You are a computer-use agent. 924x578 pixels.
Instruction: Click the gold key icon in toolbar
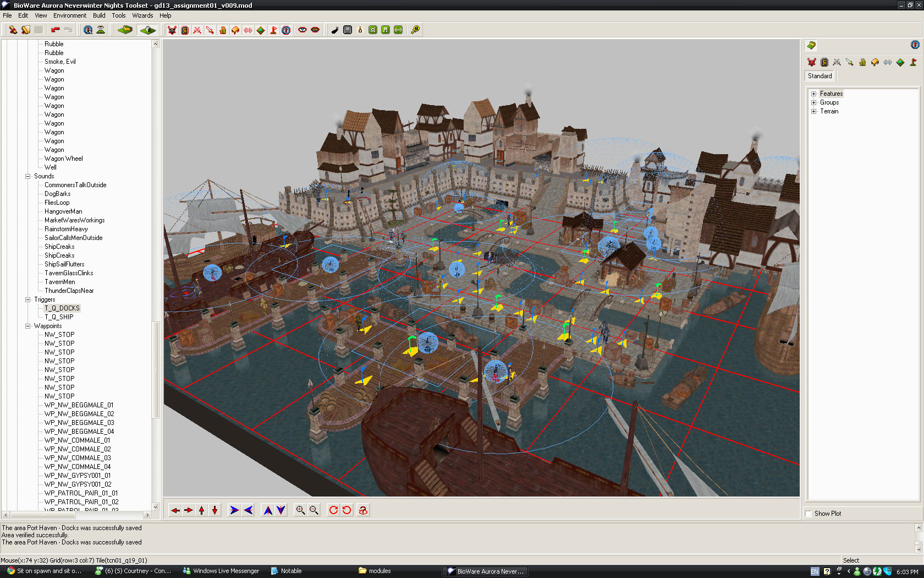point(415,30)
